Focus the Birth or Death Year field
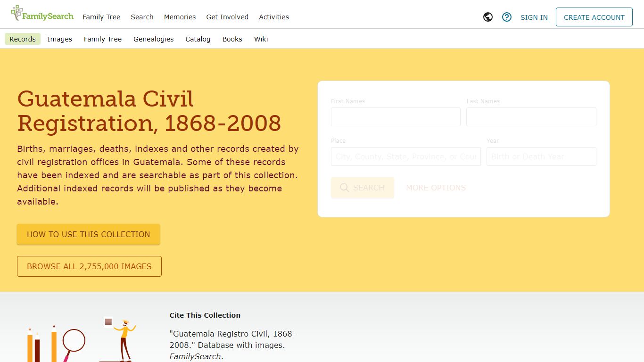The height and width of the screenshot is (362, 644). click(541, 156)
